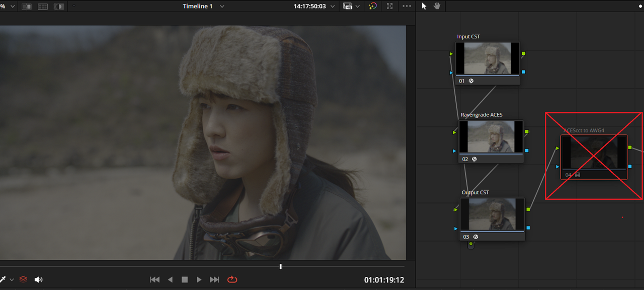
Task: Click the FX badge on node 01
Action: tap(471, 81)
